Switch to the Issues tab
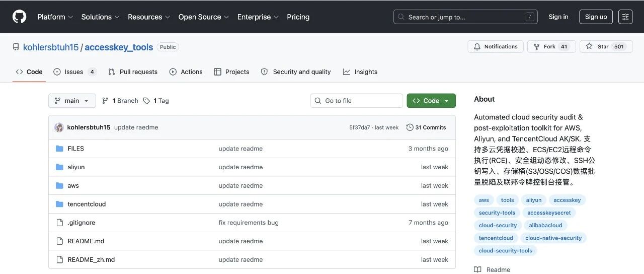644x274 pixels. pyautogui.click(x=75, y=72)
